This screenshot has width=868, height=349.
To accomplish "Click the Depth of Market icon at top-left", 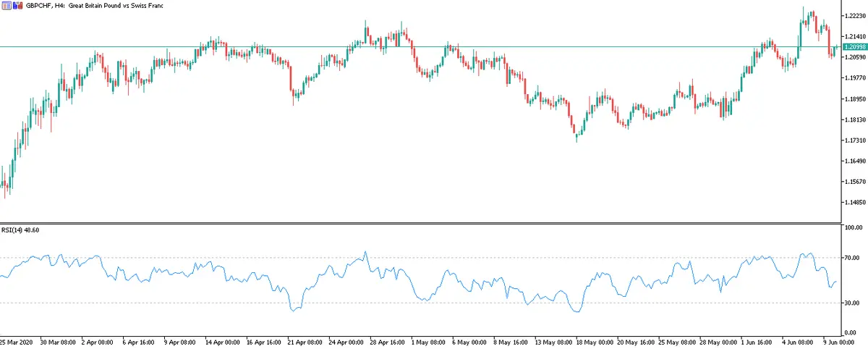I will [5, 5].
